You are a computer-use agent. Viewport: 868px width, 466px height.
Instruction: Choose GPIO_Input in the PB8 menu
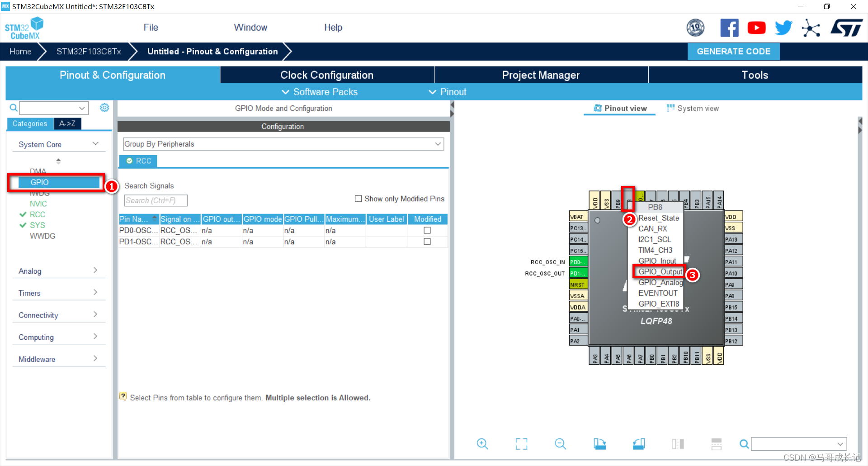click(657, 261)
